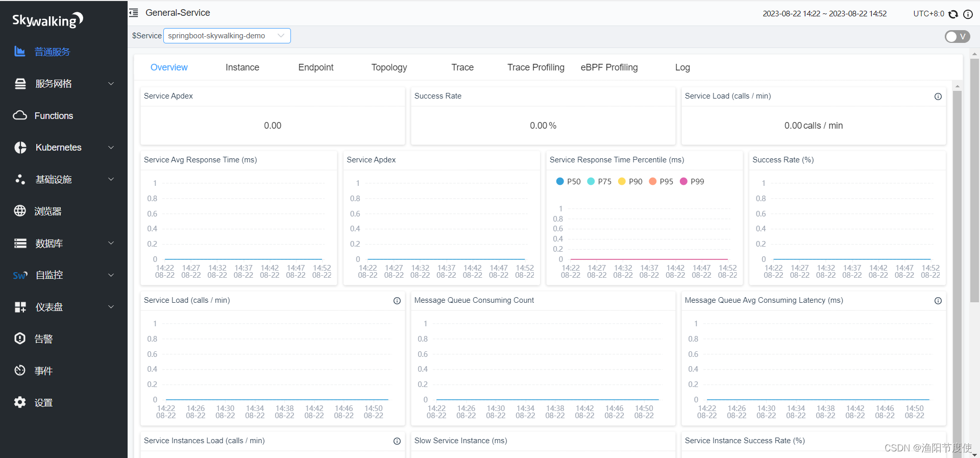Viewport: 980px width, 458px height.
Task: Click the 数据库 database icon
Action: pos(20,243)
